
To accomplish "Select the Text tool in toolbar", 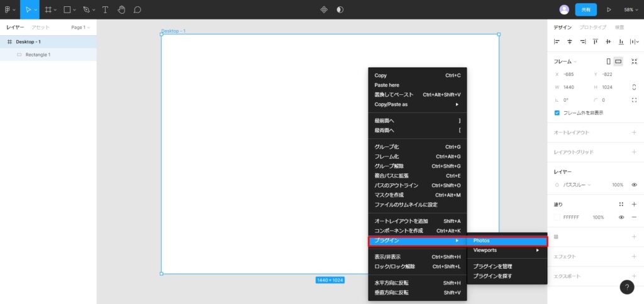I will (105, 9).
